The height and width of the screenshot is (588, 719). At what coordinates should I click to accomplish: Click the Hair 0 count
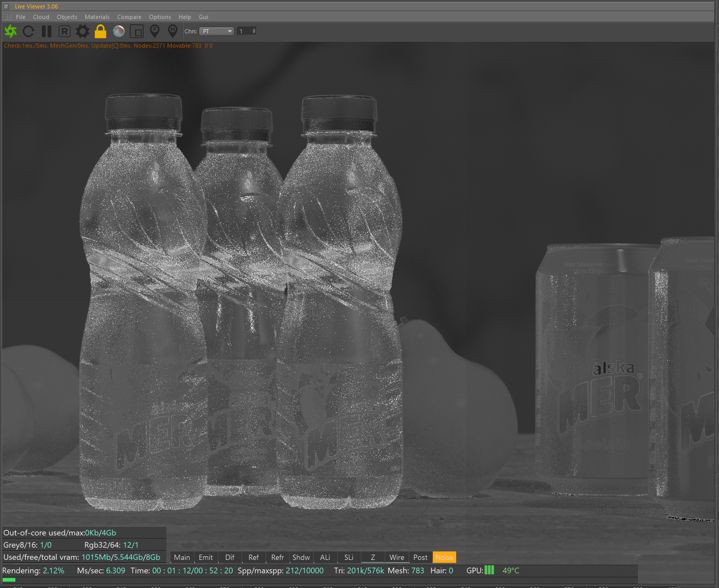pyautogui.click(x=442, y=571)
